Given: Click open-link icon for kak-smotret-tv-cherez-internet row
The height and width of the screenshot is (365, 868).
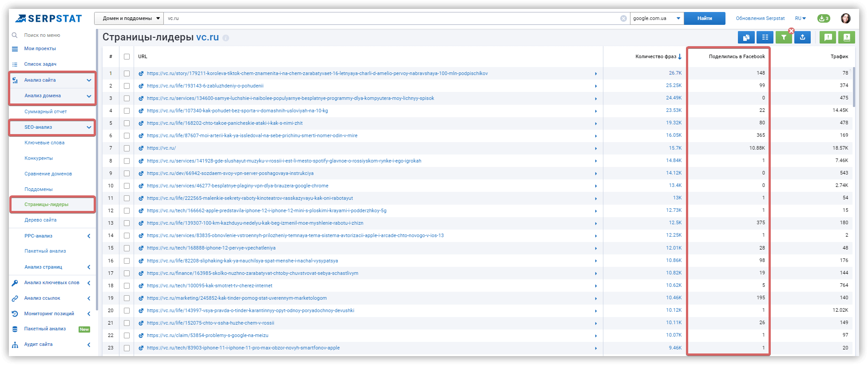Looking at the screenshot, I should pyautogui.click(x=141, y=286).
